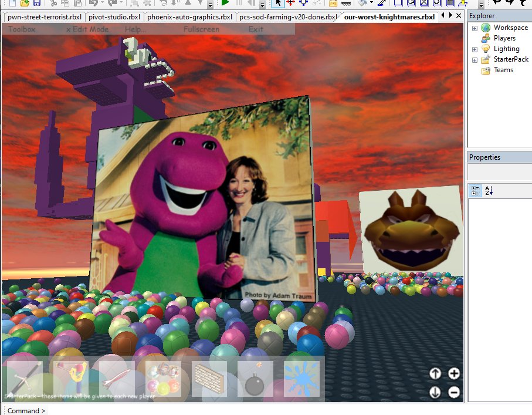Click Fullscreen in viewport menu
Screen dimensions: 532x415
(201, 29)
